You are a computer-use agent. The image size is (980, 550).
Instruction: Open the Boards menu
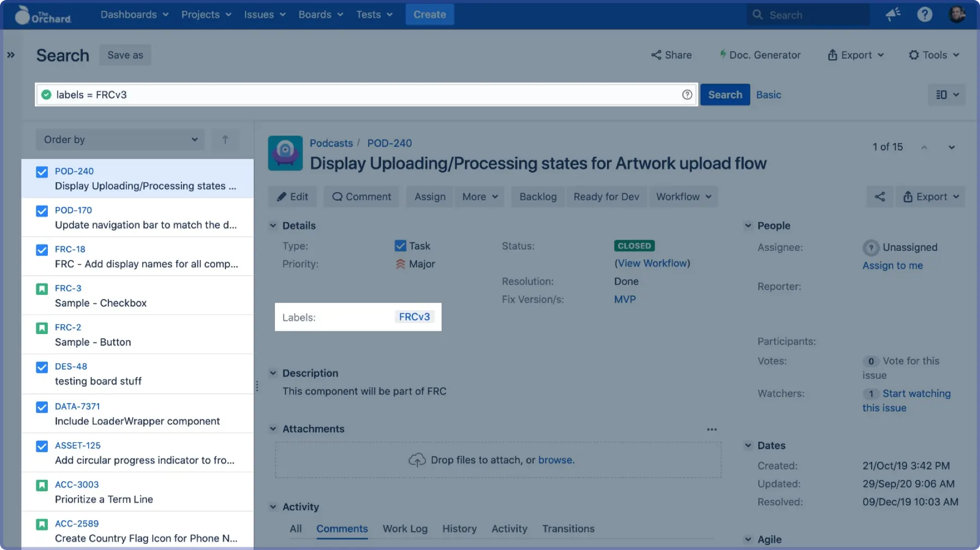pos(321,15)
